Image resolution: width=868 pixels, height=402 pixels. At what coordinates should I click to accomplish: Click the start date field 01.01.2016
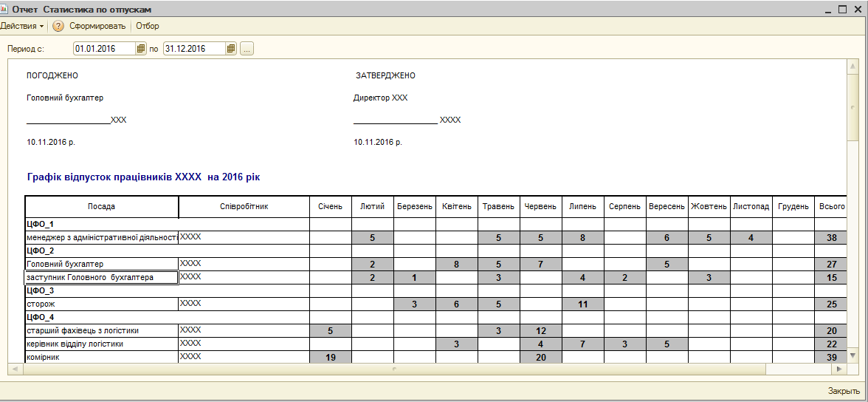point(104,49)
